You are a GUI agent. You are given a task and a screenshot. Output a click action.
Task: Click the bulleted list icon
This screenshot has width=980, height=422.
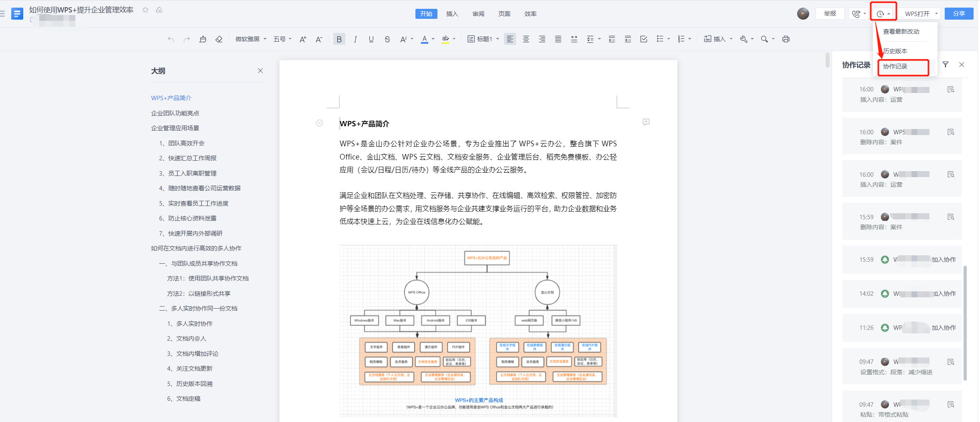[660, 39]
